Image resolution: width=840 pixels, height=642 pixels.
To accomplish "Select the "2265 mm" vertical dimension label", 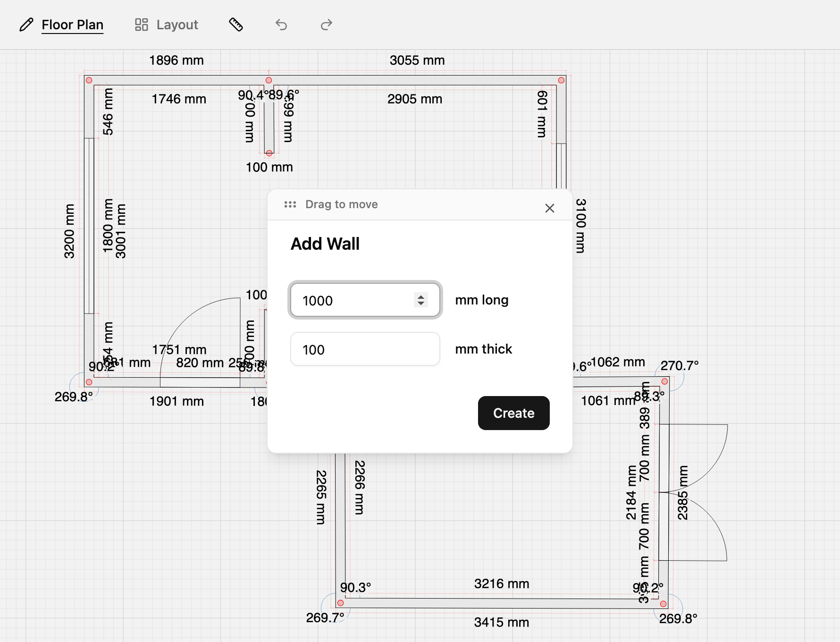I will (321, 497).
